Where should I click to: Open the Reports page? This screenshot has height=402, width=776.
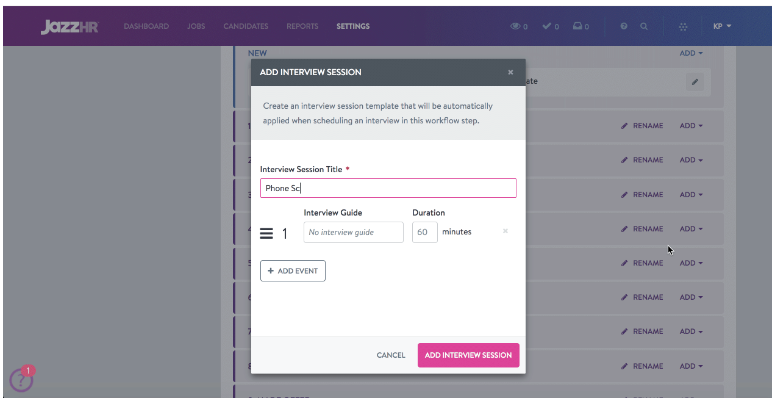point(302,26)
